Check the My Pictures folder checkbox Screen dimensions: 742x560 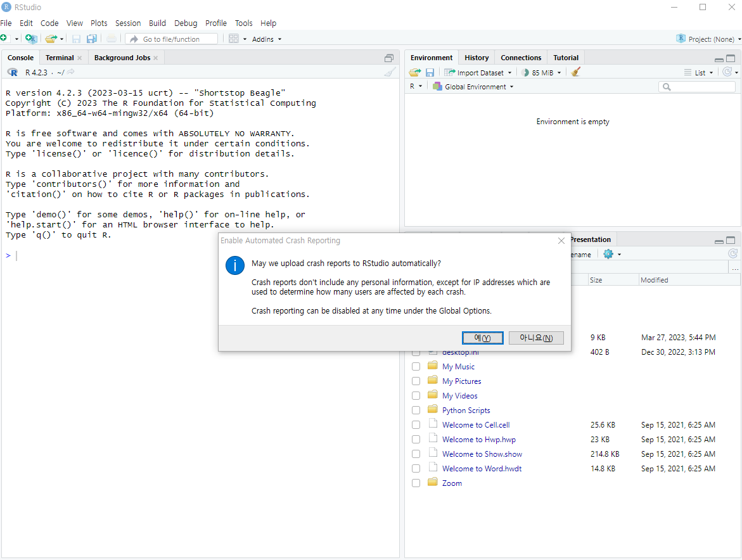click(416, 381)
